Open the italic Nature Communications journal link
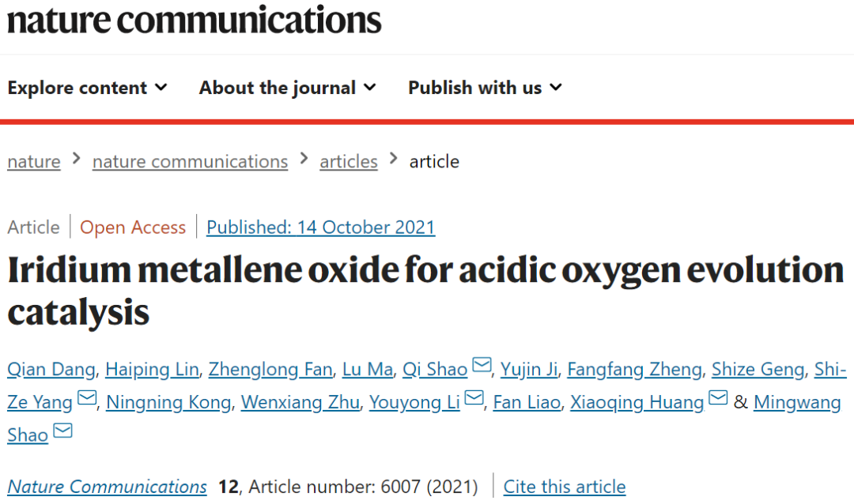The image size is (854, 504). [108, 486]
